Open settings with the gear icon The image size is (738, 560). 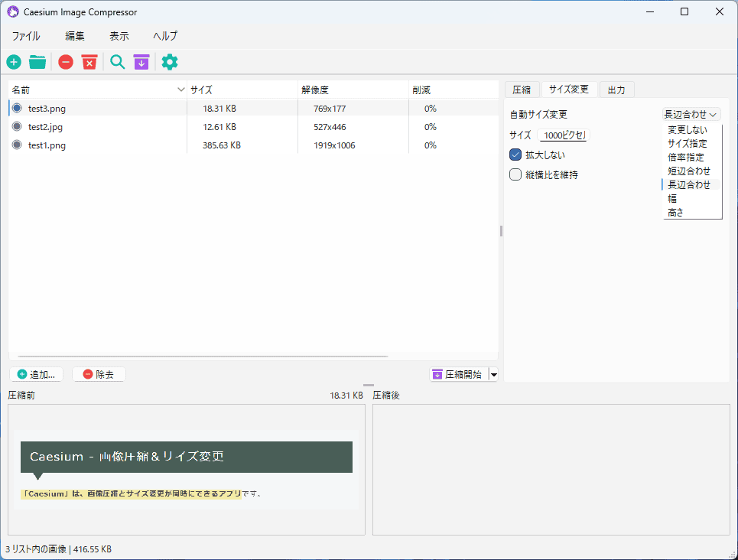[x=170, y=62]
